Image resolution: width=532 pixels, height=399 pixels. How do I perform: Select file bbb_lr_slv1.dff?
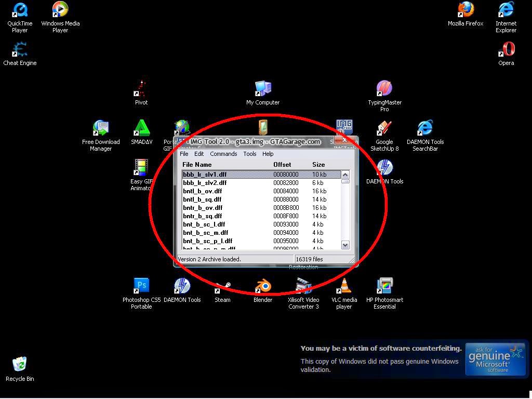261,175
